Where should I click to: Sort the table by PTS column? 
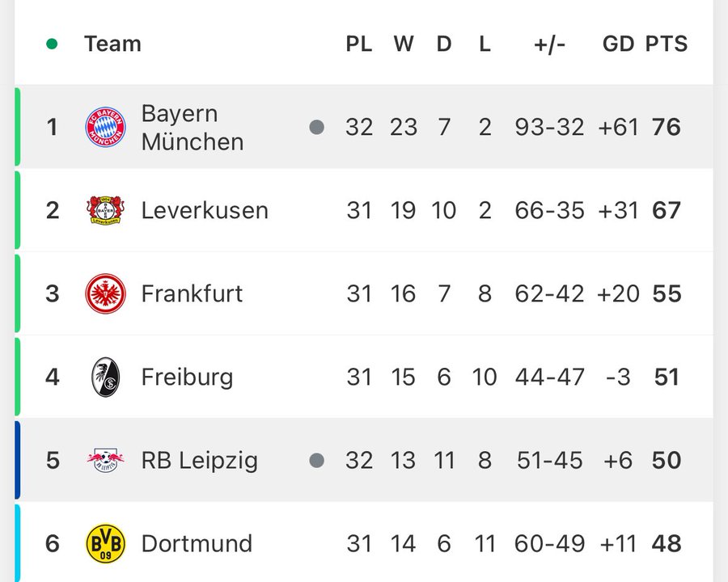pos(666,44)
